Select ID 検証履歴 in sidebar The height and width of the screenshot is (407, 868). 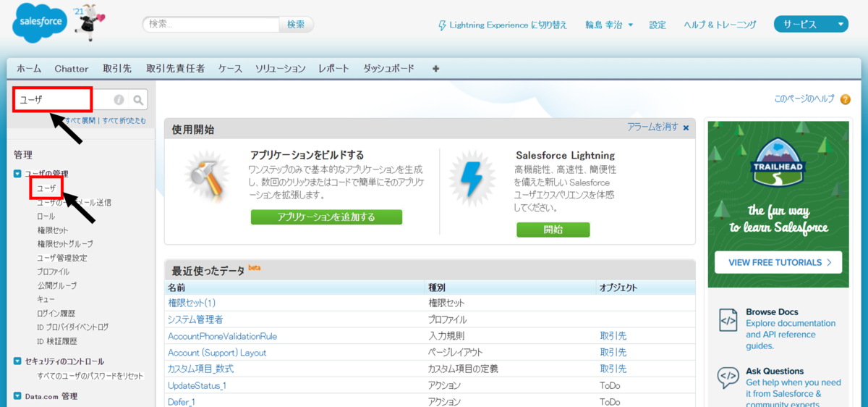tap(56, 341)
